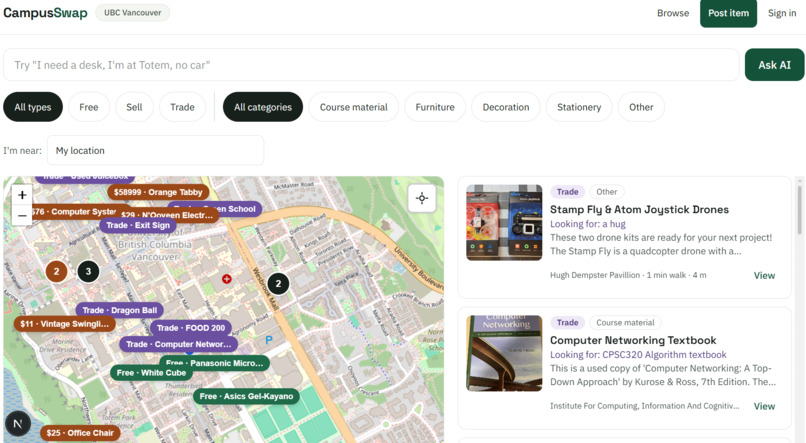This screenshot has width=806, height=443.
Task: Click the AI search input field
Action: (x=371, y=65)
